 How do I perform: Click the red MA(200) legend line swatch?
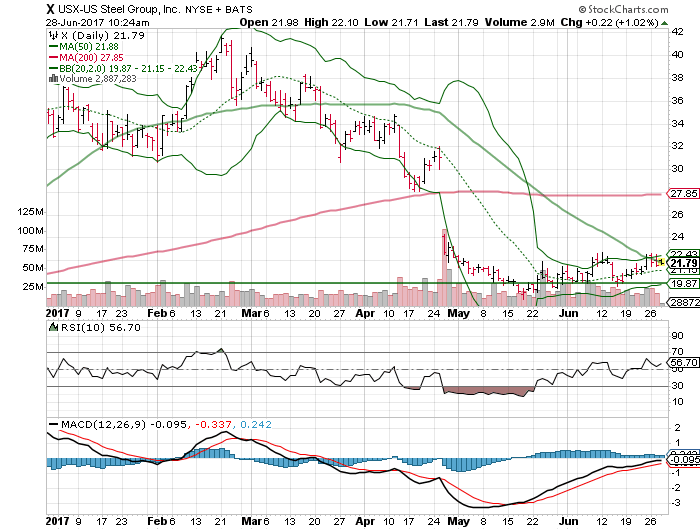[x=53, y=58]
